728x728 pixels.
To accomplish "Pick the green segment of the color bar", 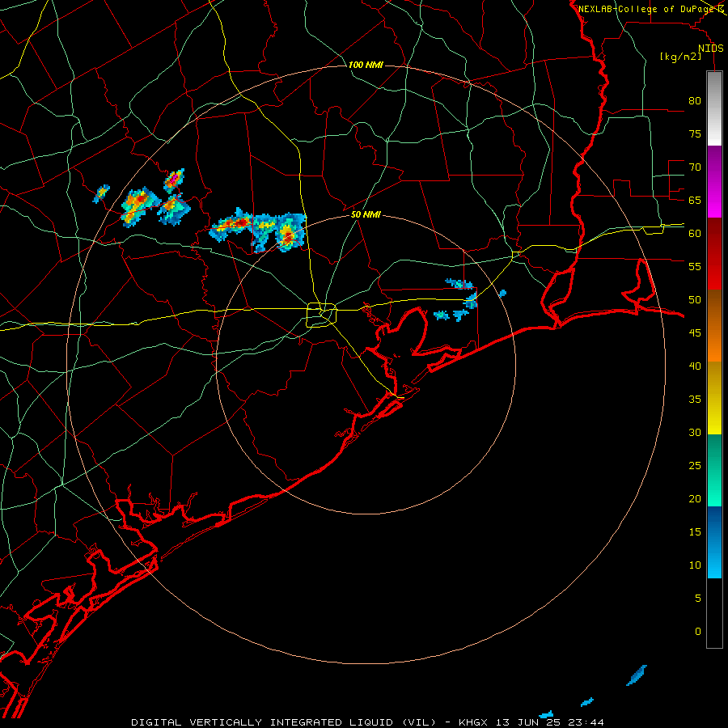I will pyautogui.click(x=714, y=470).
